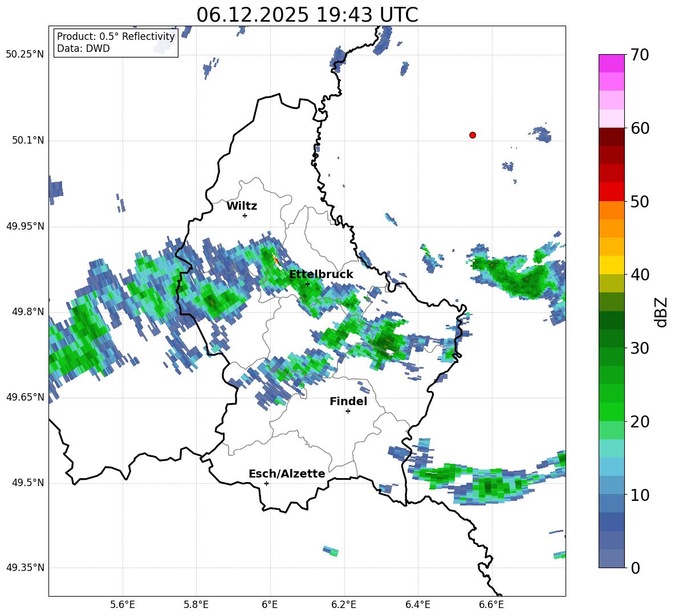Click the Findel station label
This screenshot has width=675, height=616.
coord(348,401)
